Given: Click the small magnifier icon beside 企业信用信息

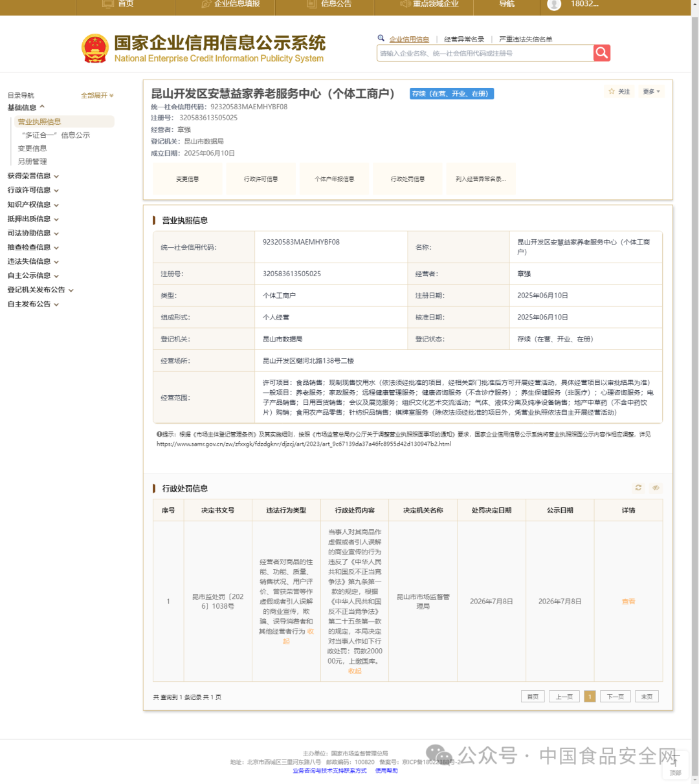Looking at the screenshot, I should click(381, 38).
